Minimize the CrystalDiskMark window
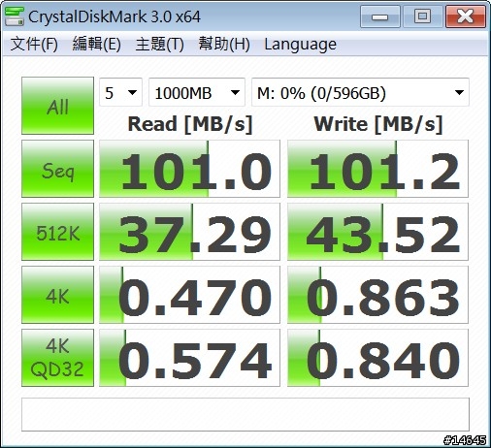The width and height of the screenshot is (491, 448). (x=380, y=16)
